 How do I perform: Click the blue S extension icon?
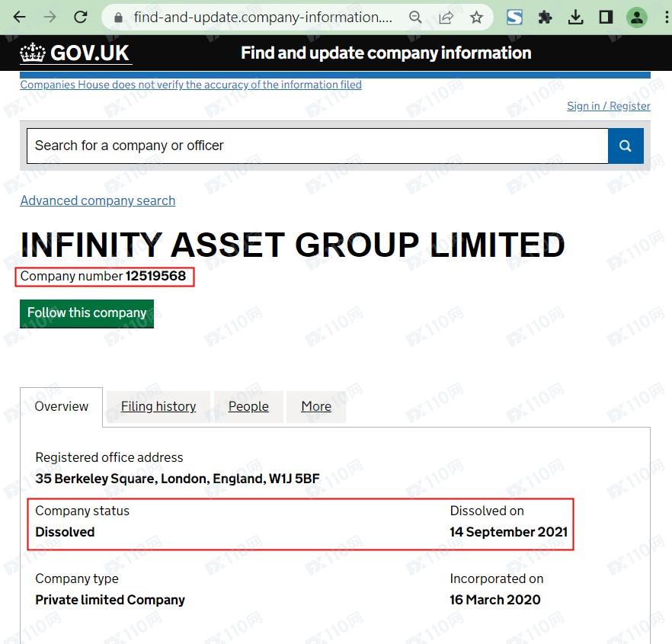(x=515, y=17)
